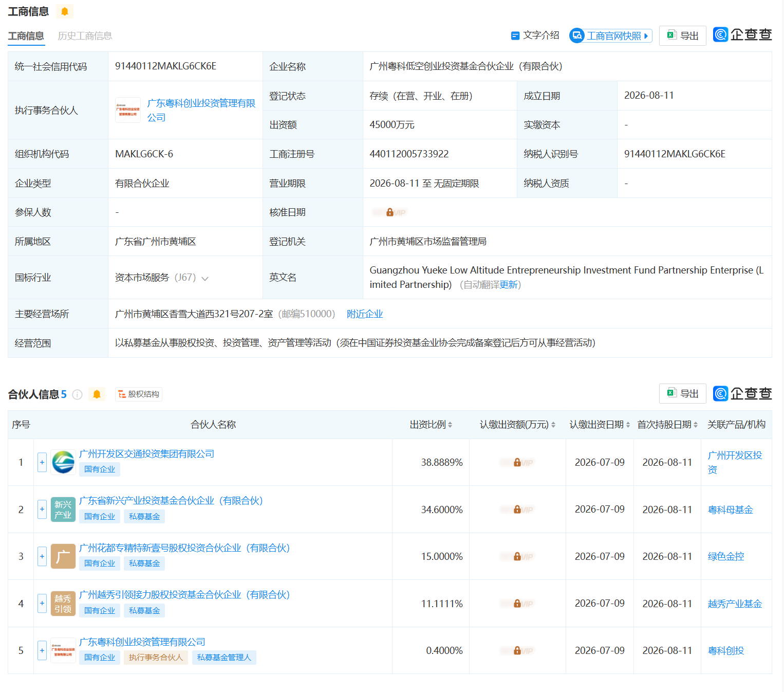Screen dimensions: 784x692
Task: Click 私募基金 tag in row 4
Action: point(144,610)
